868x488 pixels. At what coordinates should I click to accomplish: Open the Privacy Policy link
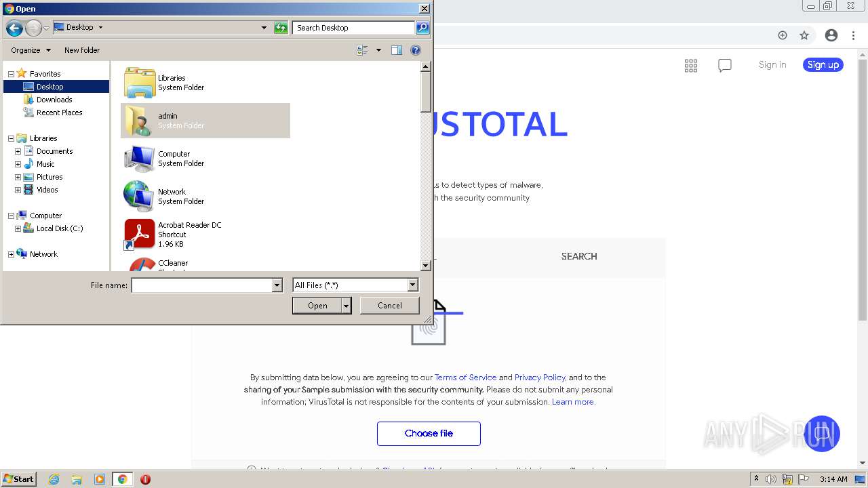click(540, 378)
